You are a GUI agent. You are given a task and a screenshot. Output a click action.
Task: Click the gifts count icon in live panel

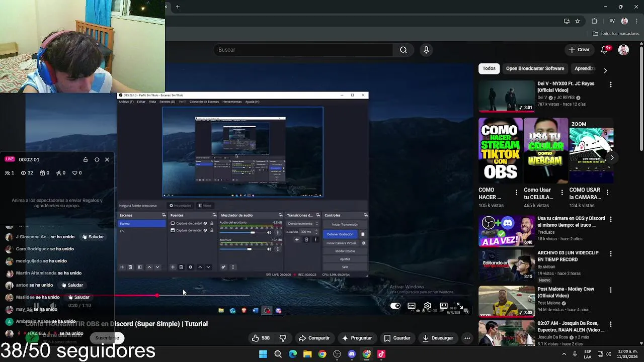point(42,173)
